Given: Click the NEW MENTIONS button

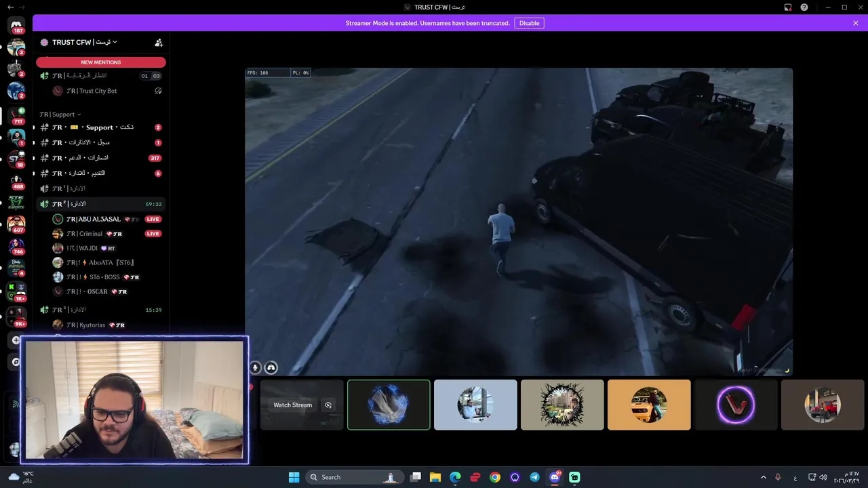Looking at the screenshot, I should [101, 62].
